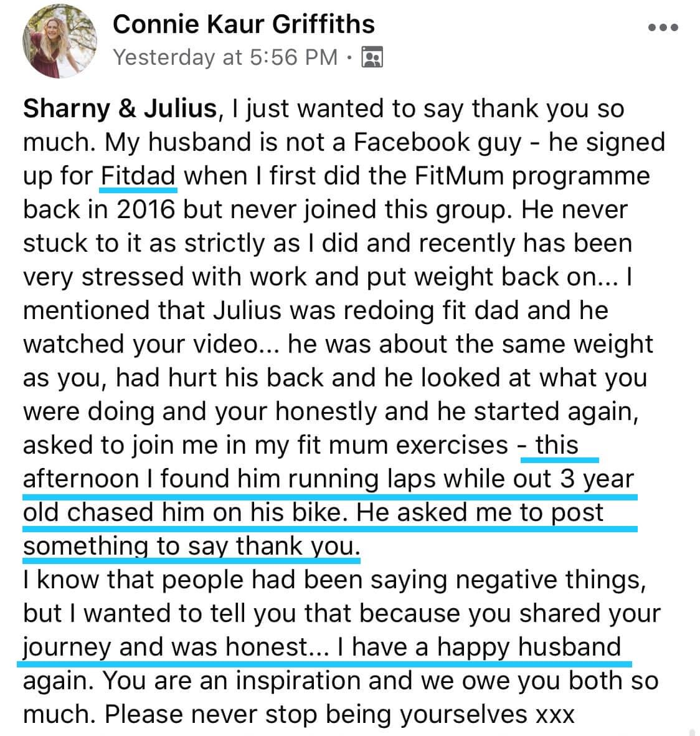This screenshot has width=700, height=736.
Task: Click the closing 'Please never stop being yourselves'
Action: pos(316,715)
